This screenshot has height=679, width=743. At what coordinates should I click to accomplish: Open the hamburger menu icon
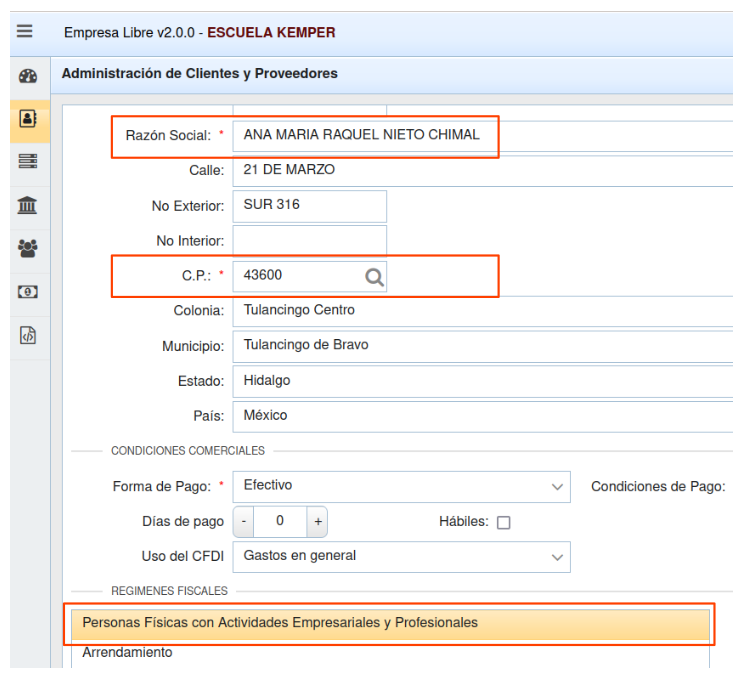(25, 31)
